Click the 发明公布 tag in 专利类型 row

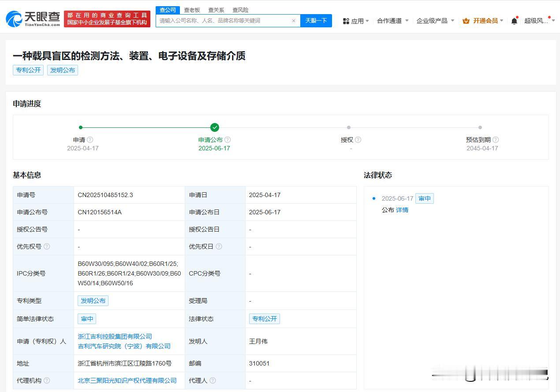pyautogui.click(x=93, y=301)
